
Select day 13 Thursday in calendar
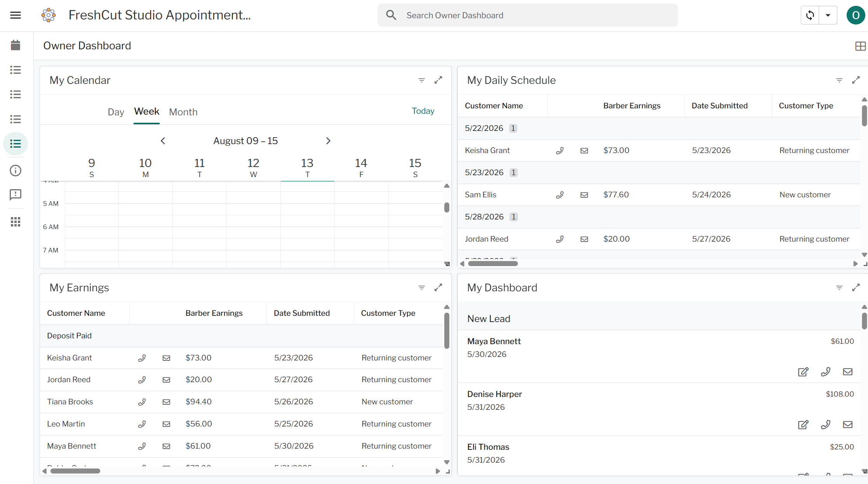coord(307,168)
